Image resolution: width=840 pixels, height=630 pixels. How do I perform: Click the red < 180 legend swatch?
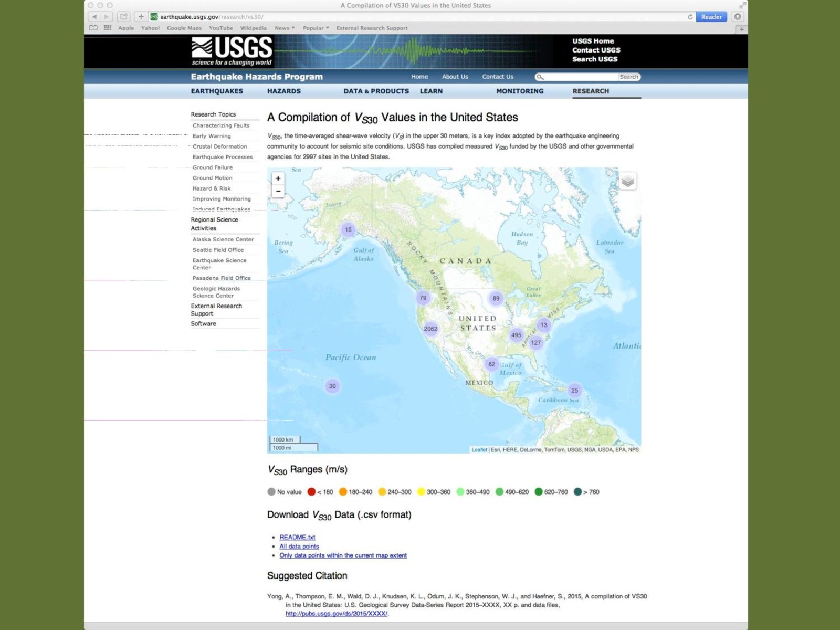pos(311,492)
